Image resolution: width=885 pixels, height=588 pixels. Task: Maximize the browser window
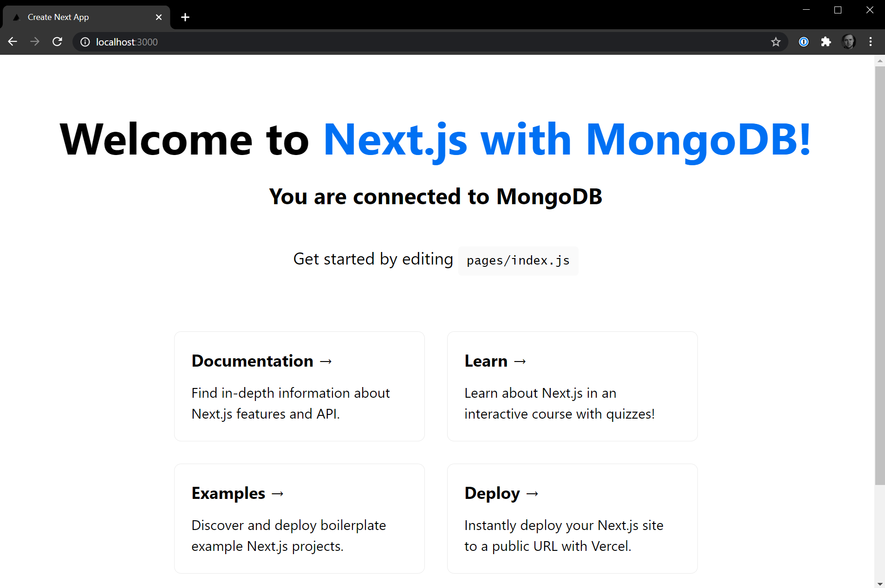coord(838,10)
